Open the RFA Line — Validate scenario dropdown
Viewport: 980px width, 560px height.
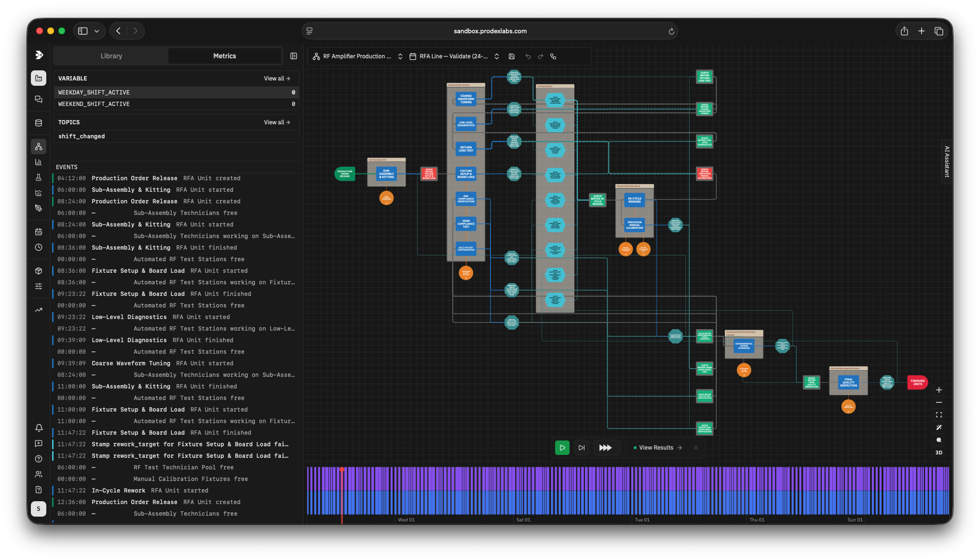[x=454, y=56]
